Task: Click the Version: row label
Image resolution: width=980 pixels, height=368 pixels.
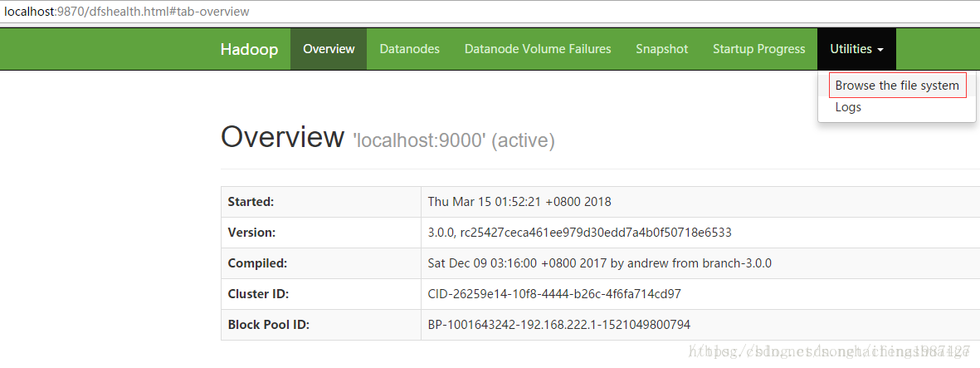Action: (252, 233)
